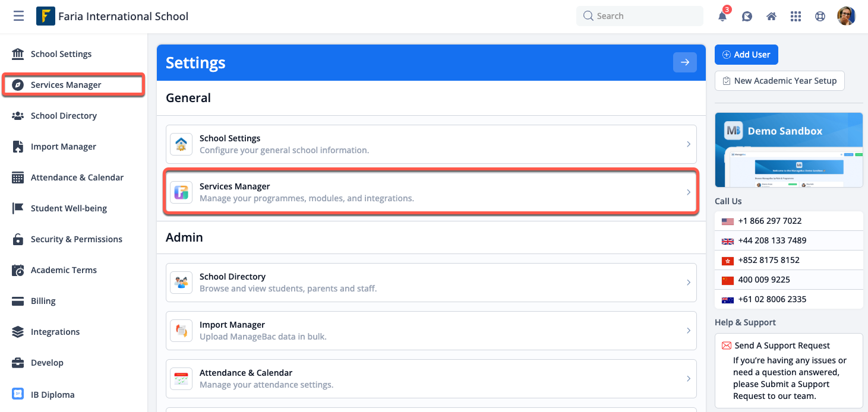This screenshot has height=412, width=868.
Task: Select Attendance & Calendar in the sidebar
Action: pyautogui.click(x=77, y=178)
